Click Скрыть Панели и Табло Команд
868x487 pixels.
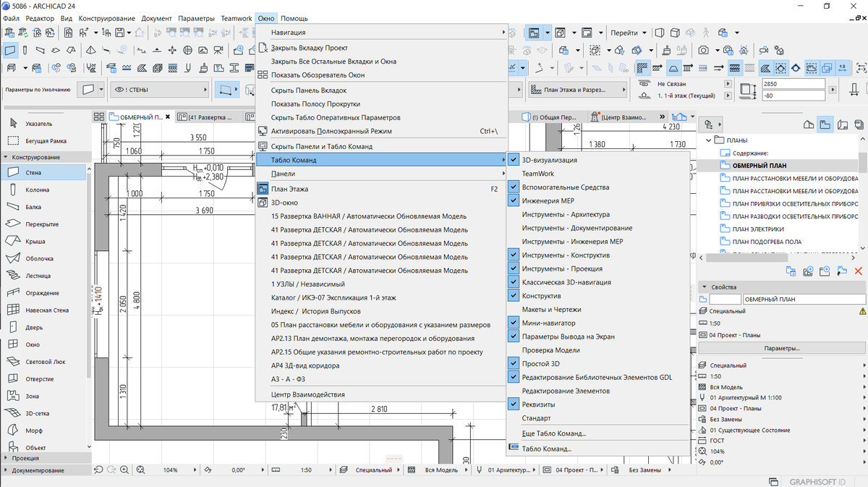(x=382, y=146)
